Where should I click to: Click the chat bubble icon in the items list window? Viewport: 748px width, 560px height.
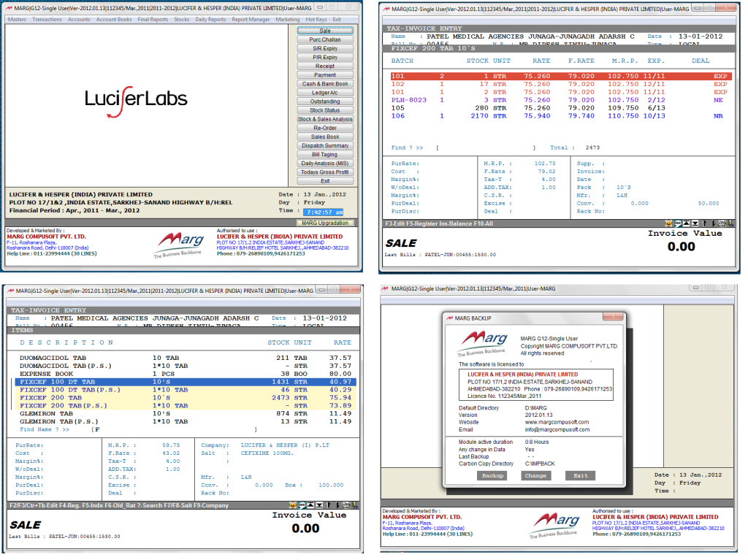point(302,505)
